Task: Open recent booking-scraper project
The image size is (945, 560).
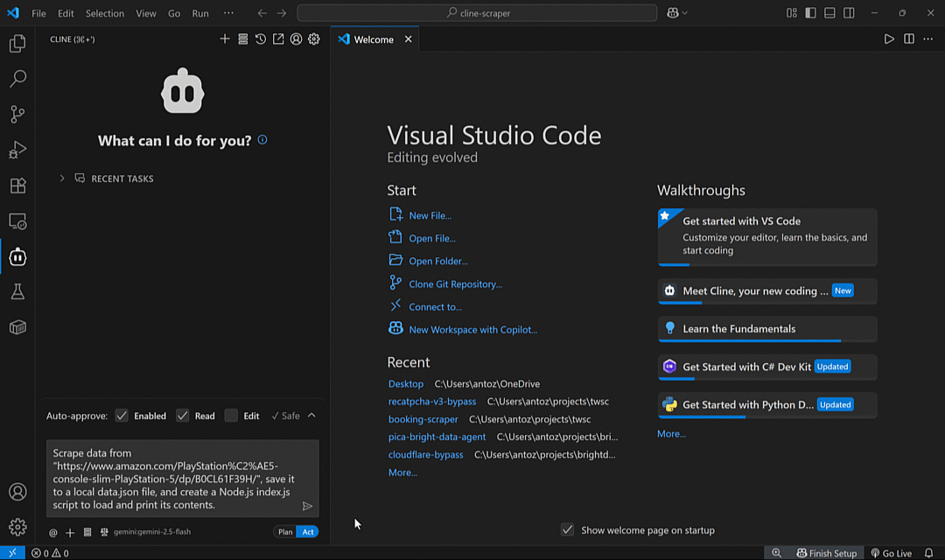Action: coord(423,419)
